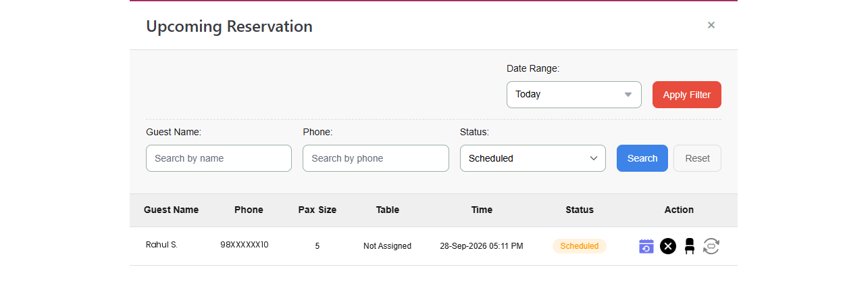Image resolution: width=868 pixels, height=284 pixels.
Task: Click the Status column header
Action: 580,210
